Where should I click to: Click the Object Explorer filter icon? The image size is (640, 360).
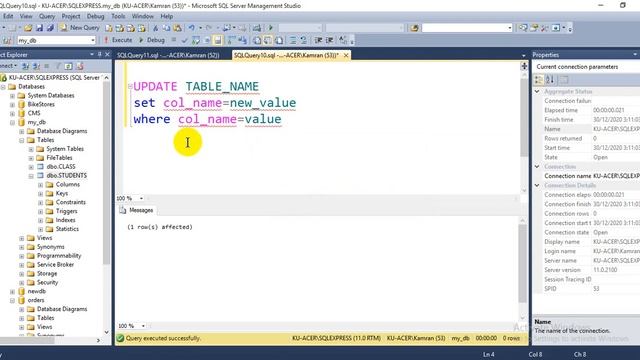coord(58,66)
